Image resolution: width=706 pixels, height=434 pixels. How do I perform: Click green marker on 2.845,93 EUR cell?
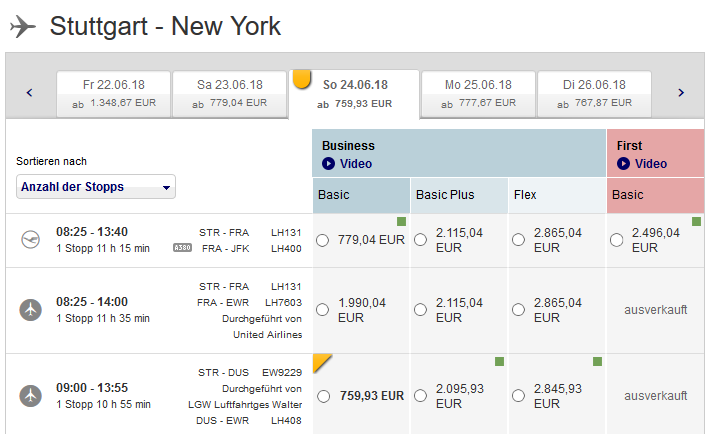click(597, 362)
